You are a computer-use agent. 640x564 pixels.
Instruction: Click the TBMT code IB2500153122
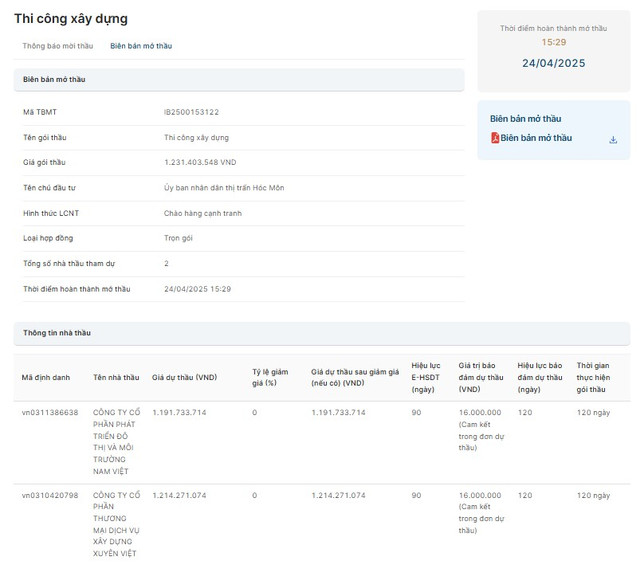pyautogui.click(x=191, y=112)
